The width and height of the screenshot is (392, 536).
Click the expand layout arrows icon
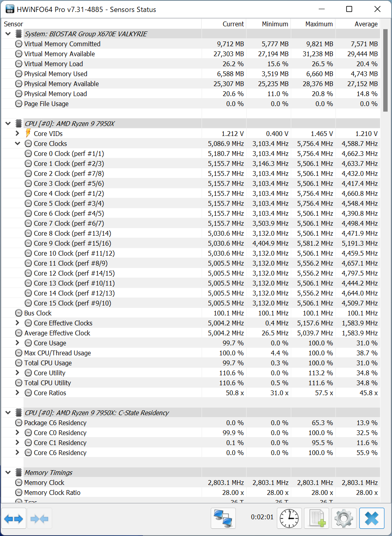pyautogui.click(x=14, y=518)
